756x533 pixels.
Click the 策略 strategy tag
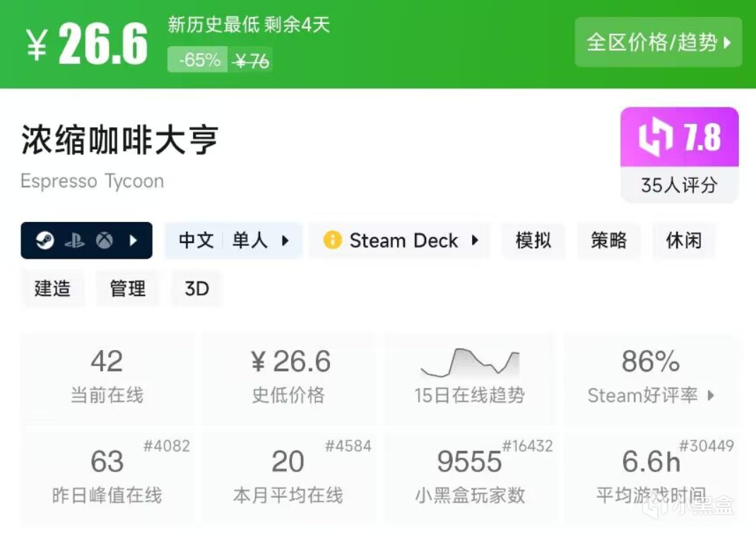pos(608,240)
